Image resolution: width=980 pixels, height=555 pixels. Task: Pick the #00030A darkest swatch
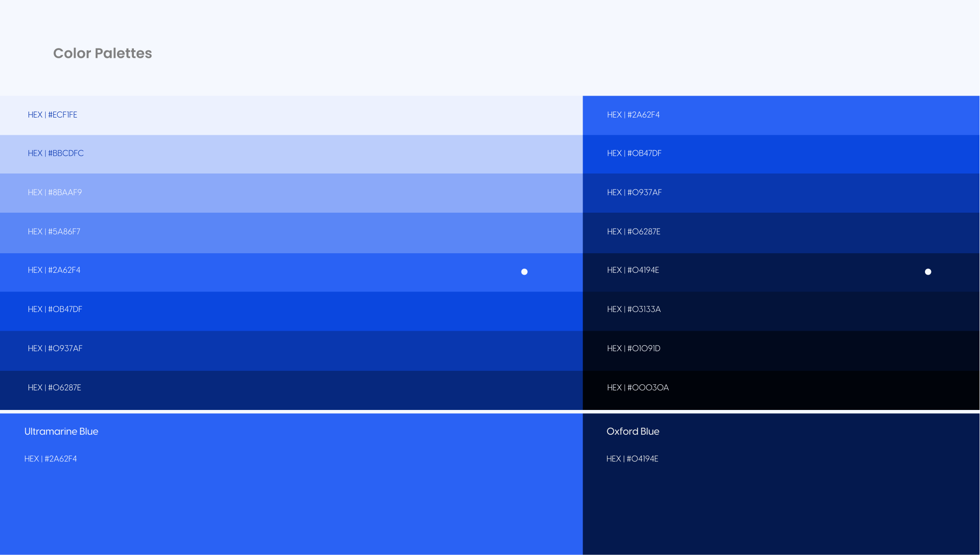638,388
